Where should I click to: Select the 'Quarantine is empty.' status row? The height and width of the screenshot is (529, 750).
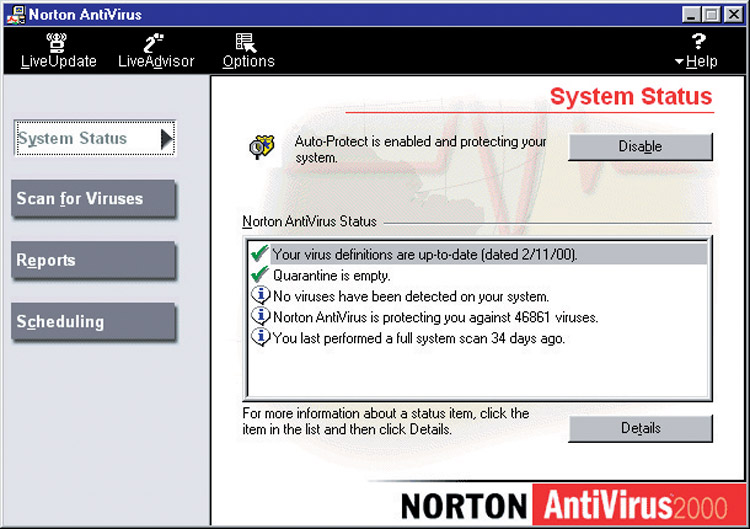[478, 276]
